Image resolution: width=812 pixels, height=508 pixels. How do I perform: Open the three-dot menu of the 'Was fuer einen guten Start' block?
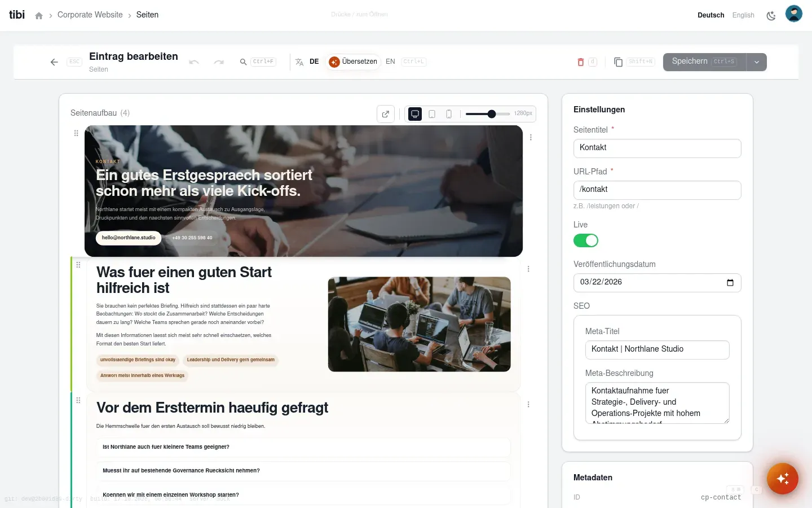click(528, 269)
